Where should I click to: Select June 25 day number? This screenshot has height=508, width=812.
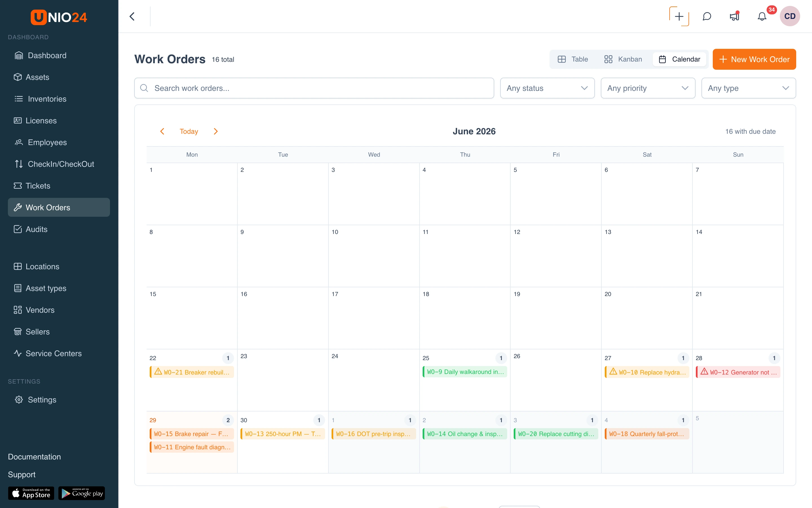426,358
